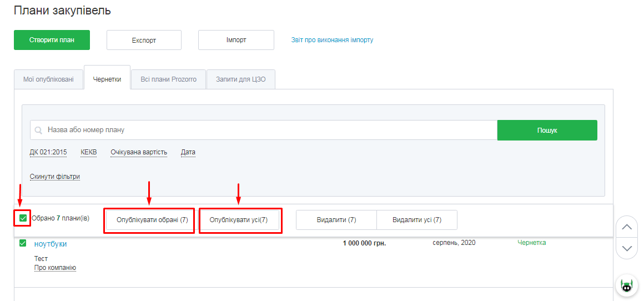Focus the plan name search field
Screen dimensions: 644x301
coord(266,130)
